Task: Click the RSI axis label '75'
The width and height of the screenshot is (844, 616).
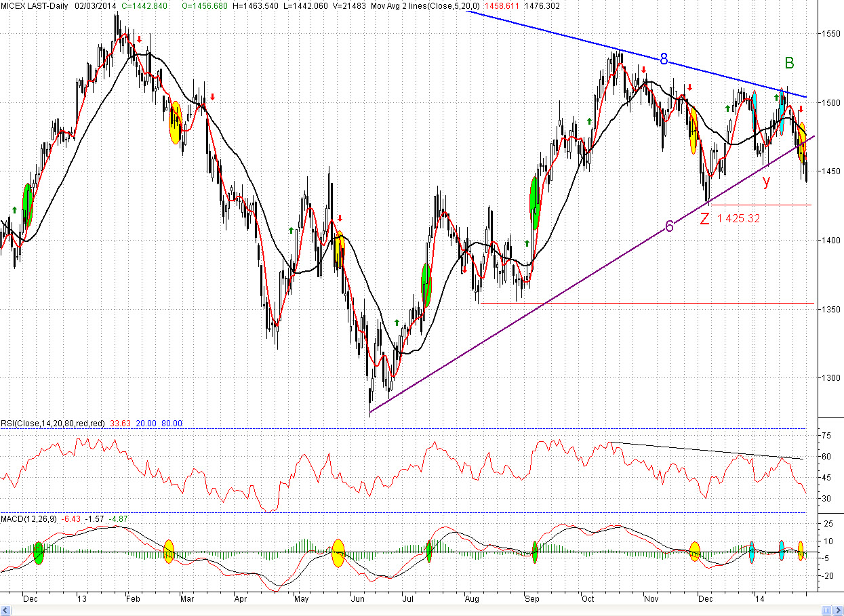Action: pos(827,436)
